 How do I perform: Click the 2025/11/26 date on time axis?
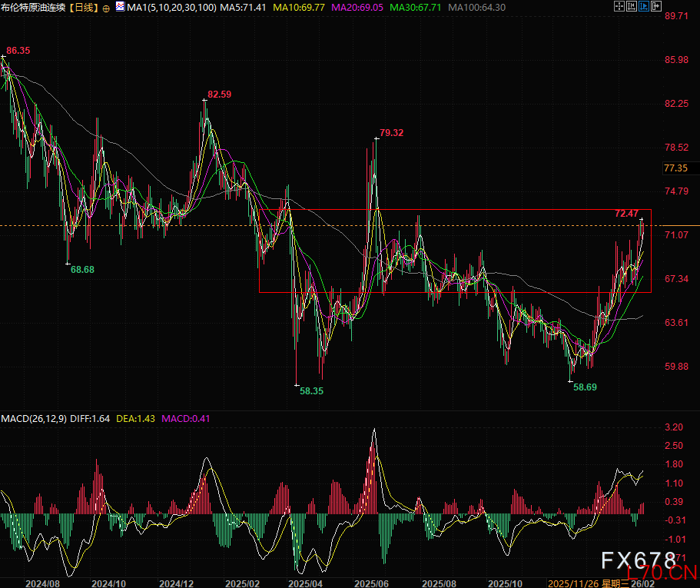572,583
